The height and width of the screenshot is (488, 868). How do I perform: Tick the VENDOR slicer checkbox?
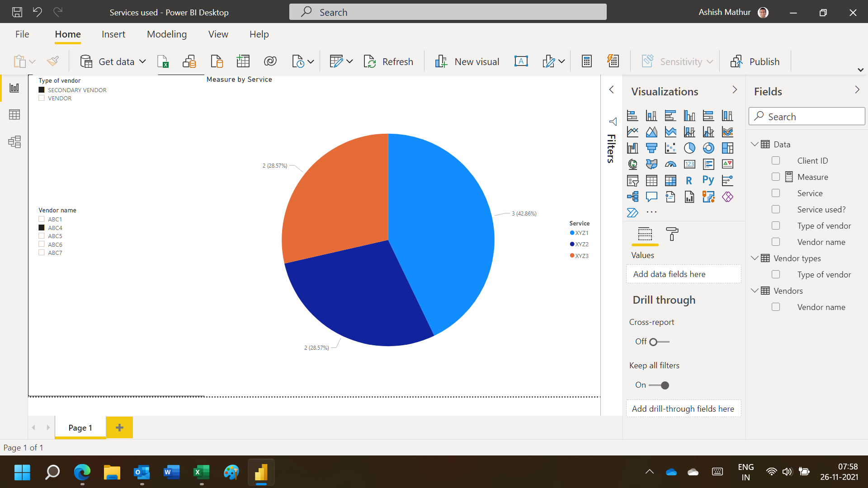[x=42, y=98]
